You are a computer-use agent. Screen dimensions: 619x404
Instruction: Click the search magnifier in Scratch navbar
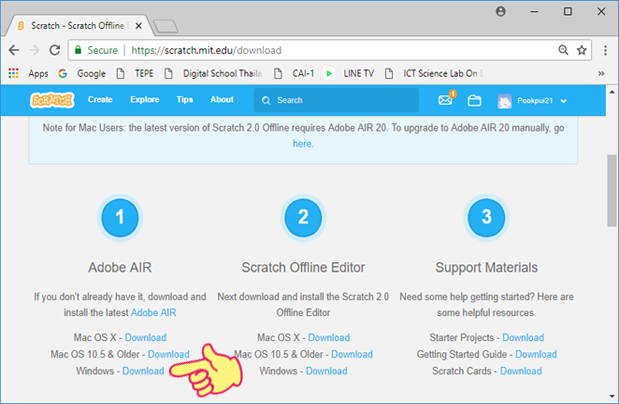click(266, 101)
